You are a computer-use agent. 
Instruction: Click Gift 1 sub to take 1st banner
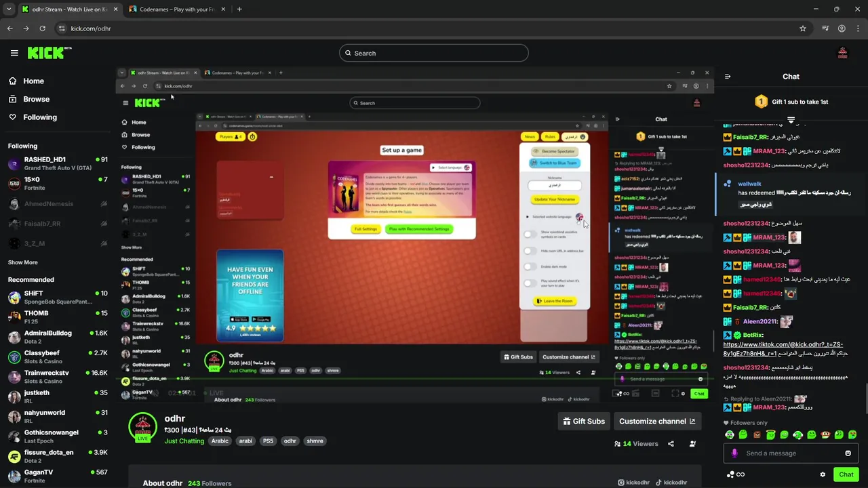pyautogui.click(x=791, y=102)
